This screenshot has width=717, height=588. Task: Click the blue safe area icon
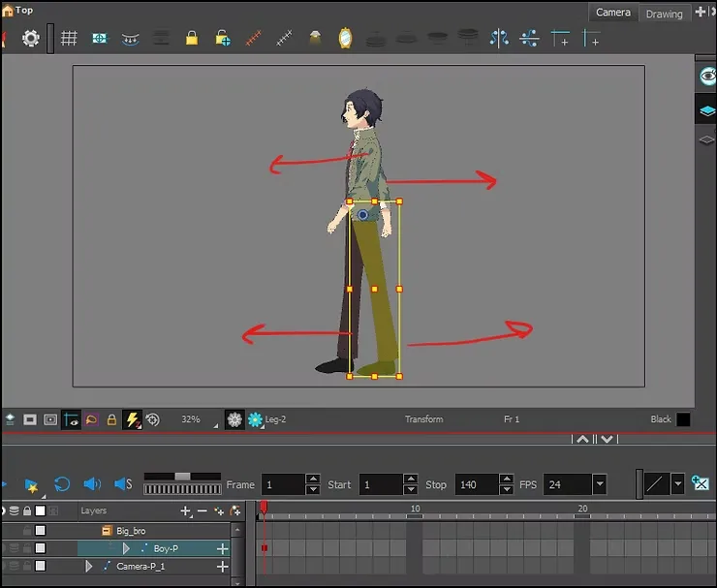[99, 39]
